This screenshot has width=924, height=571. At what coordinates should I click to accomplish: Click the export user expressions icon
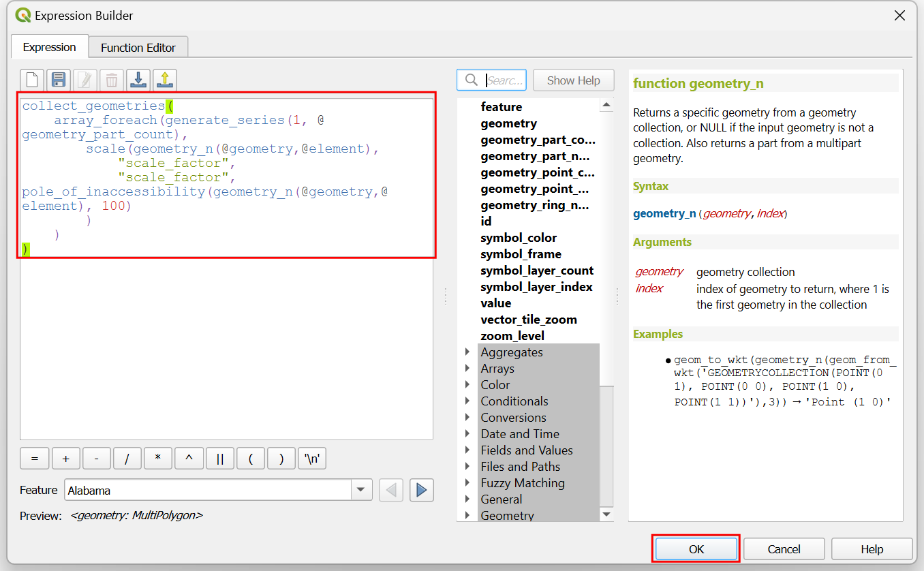165,80
